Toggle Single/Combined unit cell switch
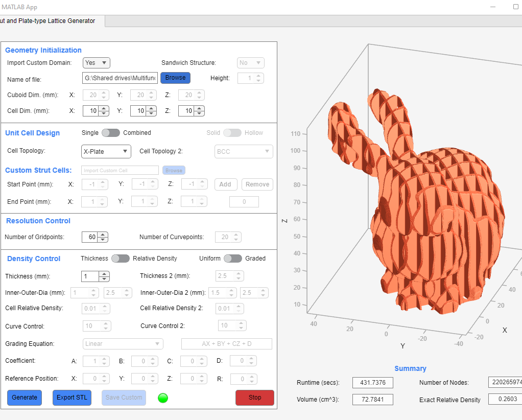Viewport: 522px width, 420px height. point(111,133)
